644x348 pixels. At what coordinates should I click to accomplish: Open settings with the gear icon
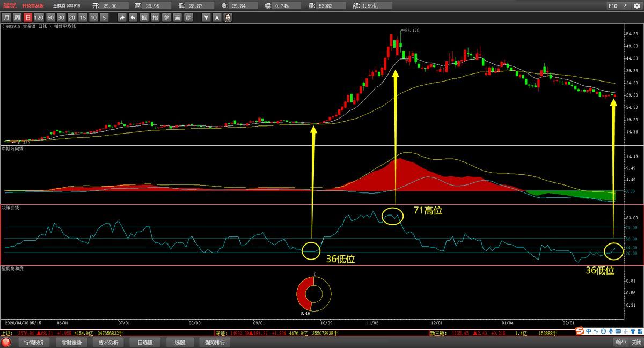coord(636,6)
